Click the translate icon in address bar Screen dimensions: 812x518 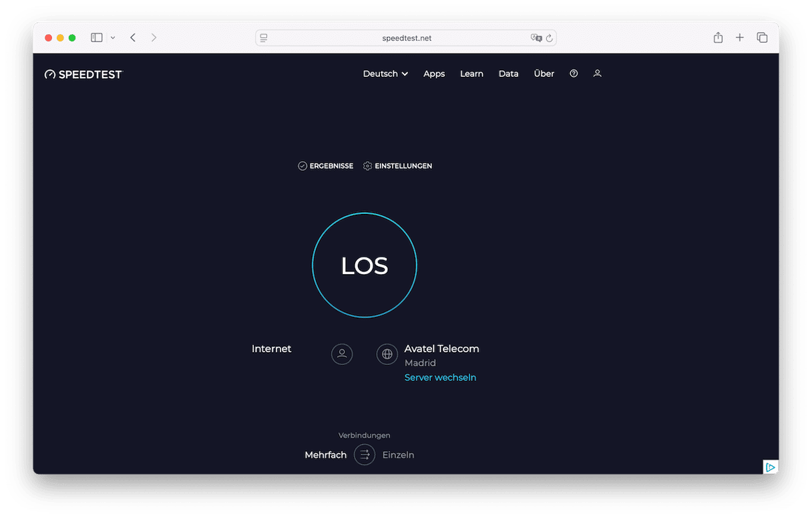click(x=536, y=38)
